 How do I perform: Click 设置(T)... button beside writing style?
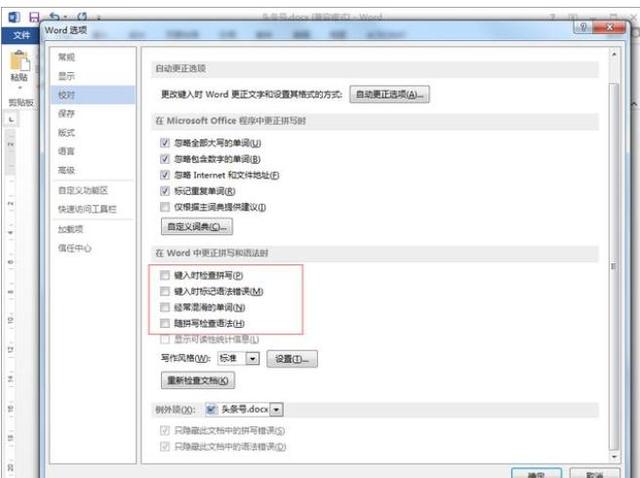pyautogui.click(x=292, y=359)
